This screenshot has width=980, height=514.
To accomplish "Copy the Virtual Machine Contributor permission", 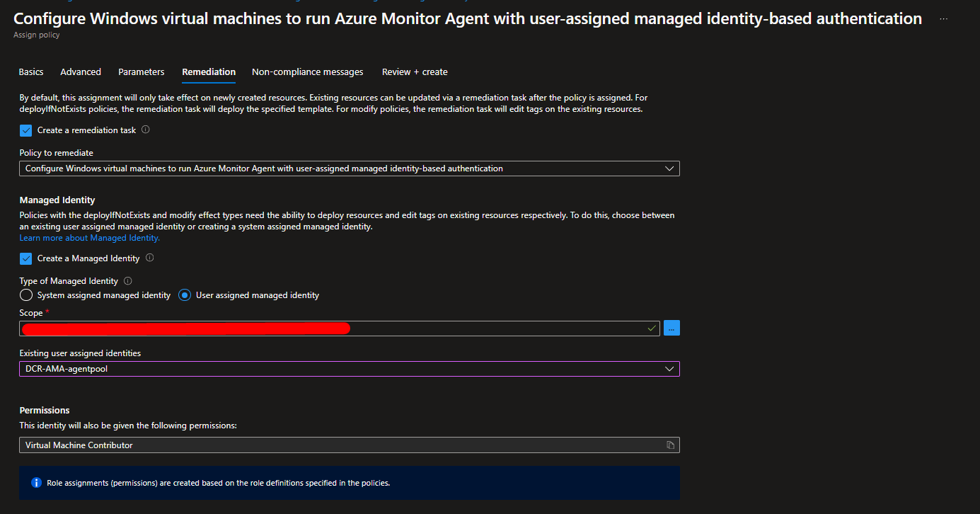I will [x=670, y=445].
